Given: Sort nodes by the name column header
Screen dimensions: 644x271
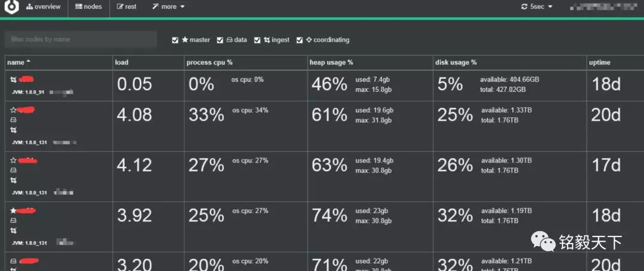Looking at the screenshot, I should click(16, 62).
